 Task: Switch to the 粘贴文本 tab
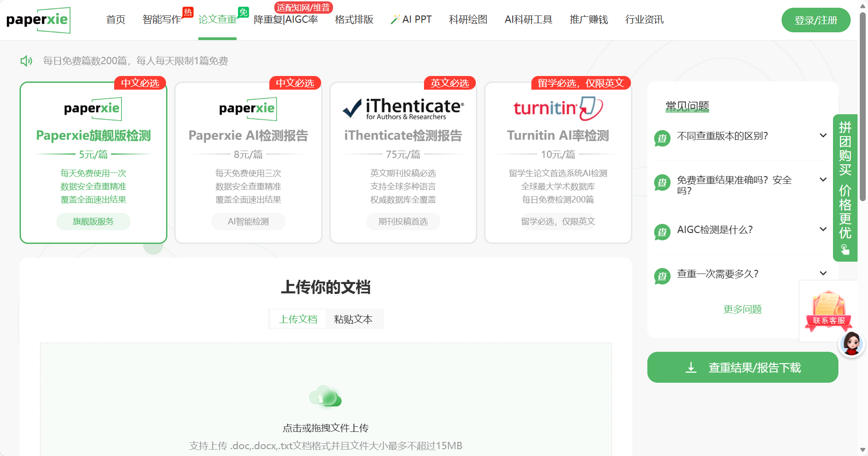click(353, 319)
